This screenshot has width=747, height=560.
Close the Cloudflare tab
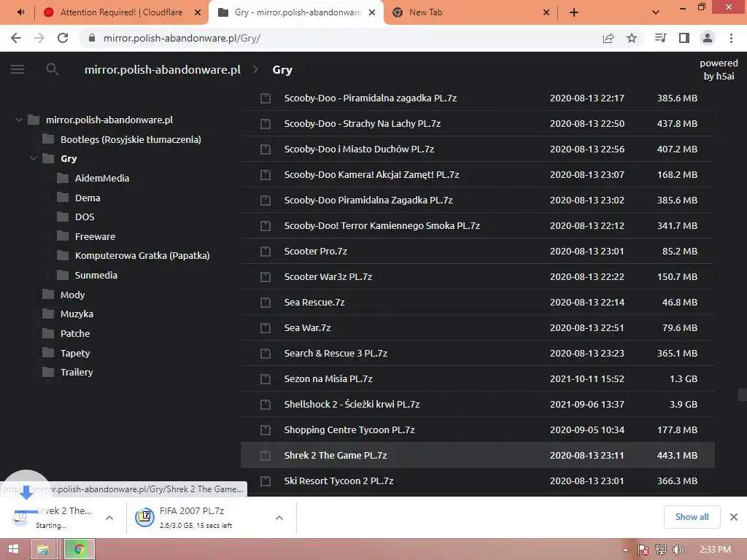pyautogui.click(x=198, y=13)
